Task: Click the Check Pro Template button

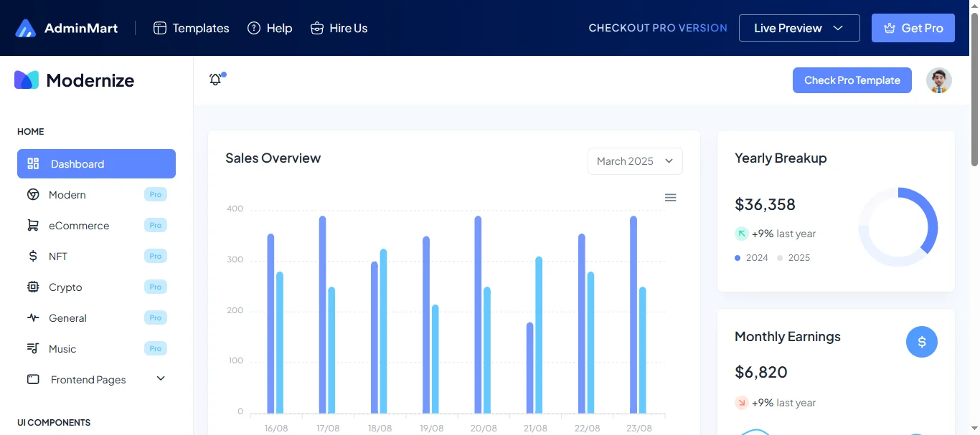Action: 852,80
